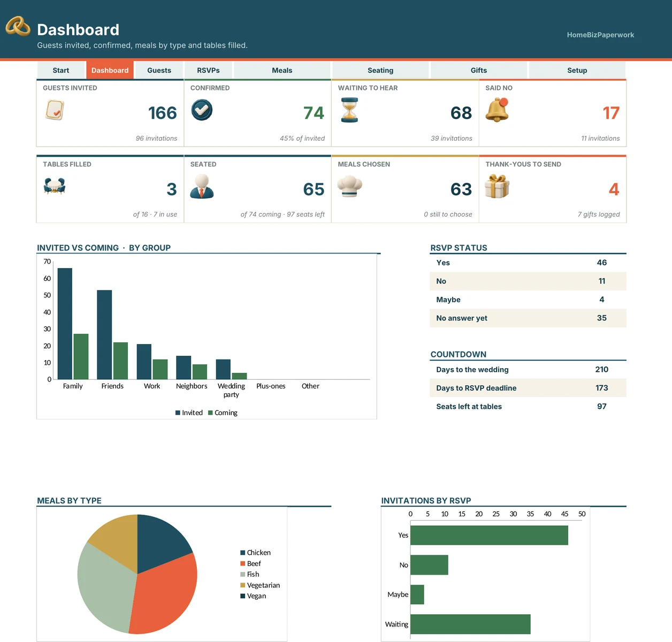Click the Wedding party axis label
Image resolution: width=672 pixels, height=642 pixels.
click(x=231, y=390)
